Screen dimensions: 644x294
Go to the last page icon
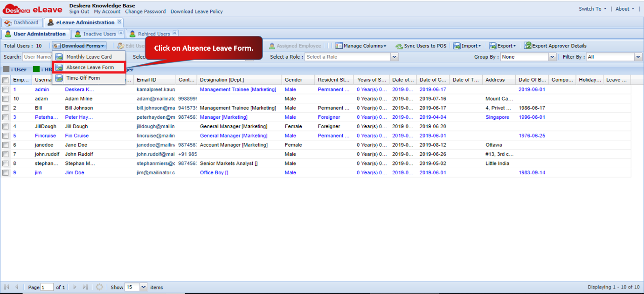point(85,287)
